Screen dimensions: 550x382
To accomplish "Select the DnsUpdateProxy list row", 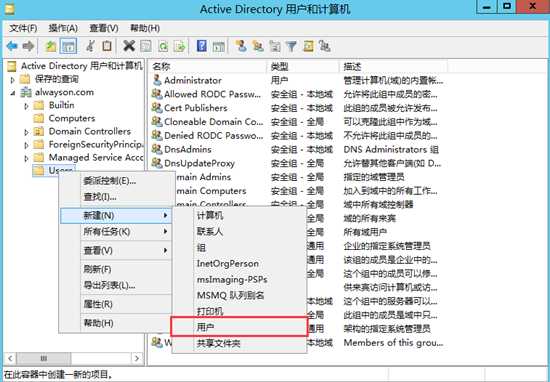I will pyautogui.click(x=297, y=163).
